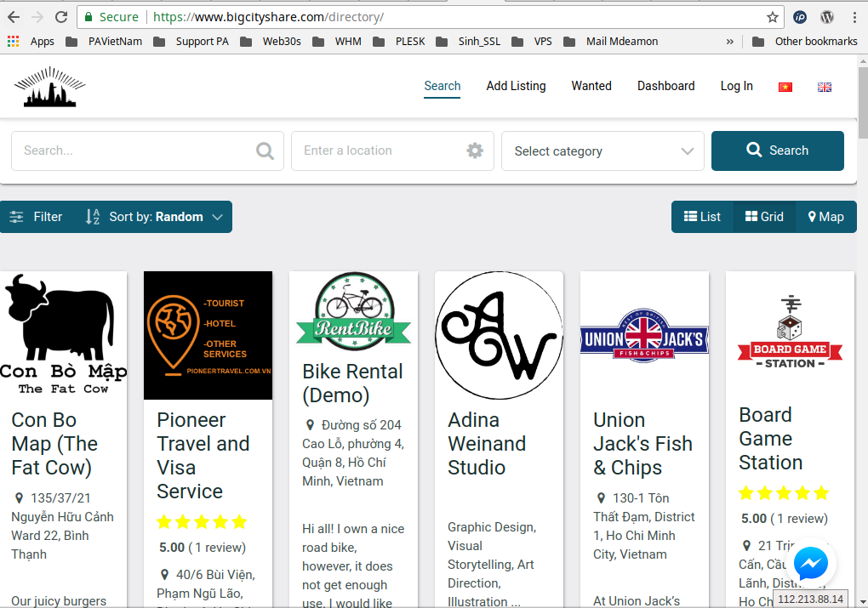Open the Web30s bookmark folder

(271, 42)
